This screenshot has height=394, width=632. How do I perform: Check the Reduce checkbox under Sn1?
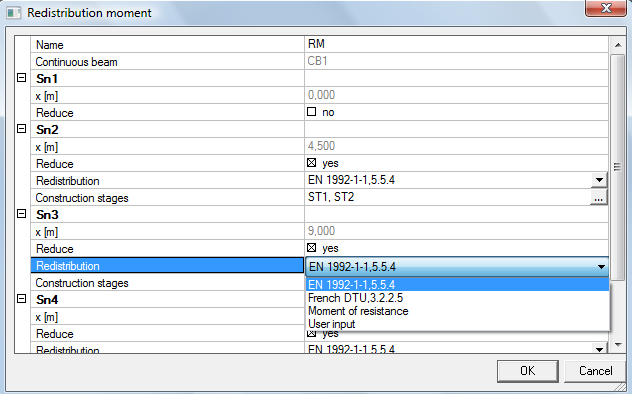coord(312,112)
